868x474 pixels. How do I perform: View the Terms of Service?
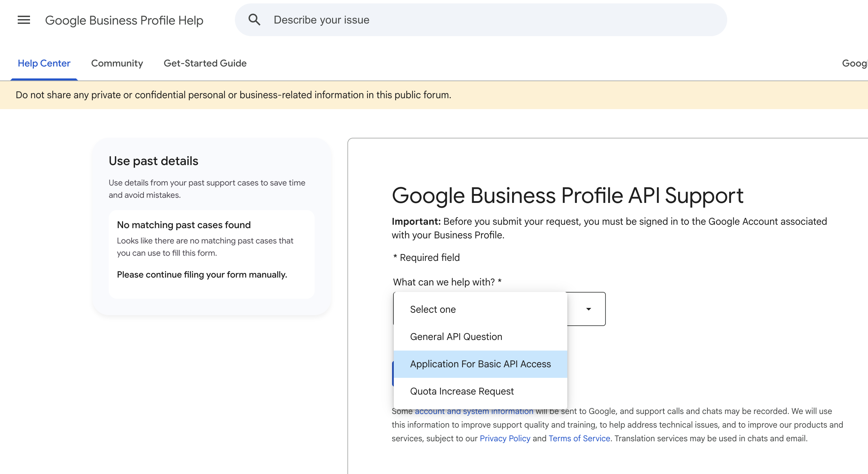579,438
